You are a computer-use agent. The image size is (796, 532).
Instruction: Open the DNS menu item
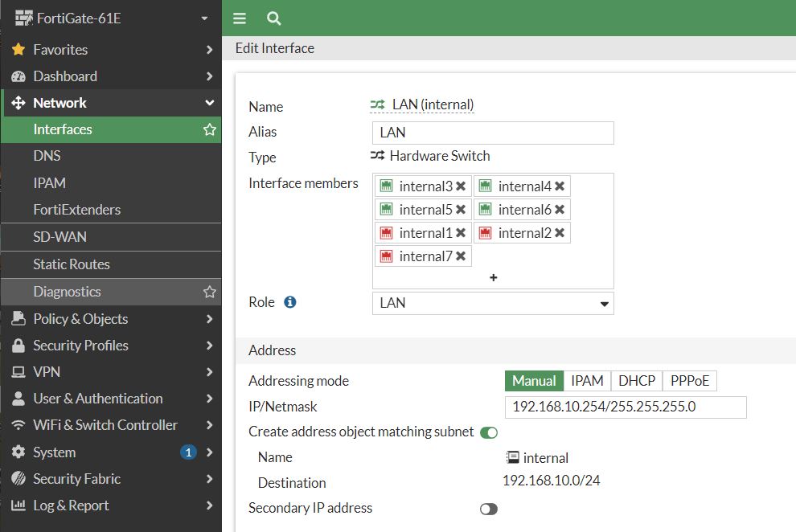click(111, 156)
